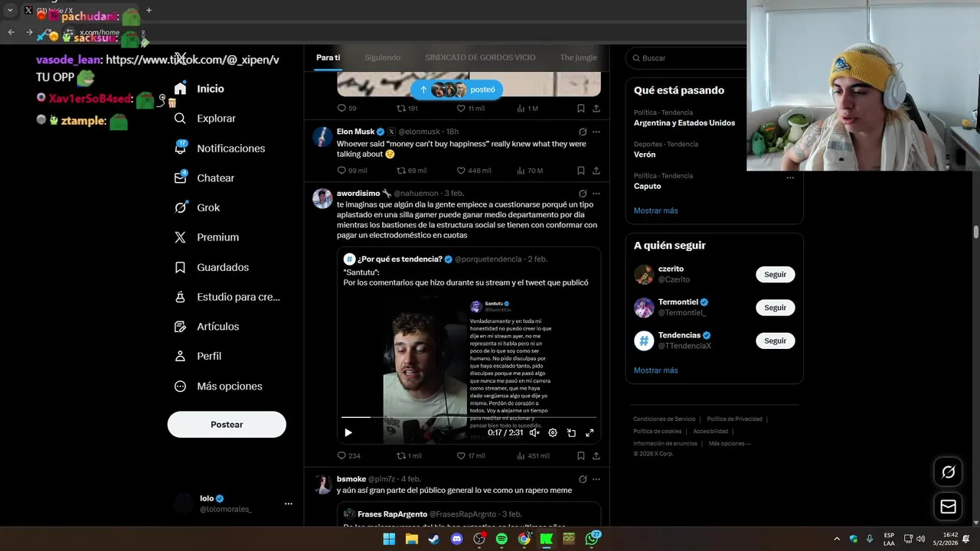Open Estudio para creadores item
This screenshot has width=980, height=551.
coord(227,297)
